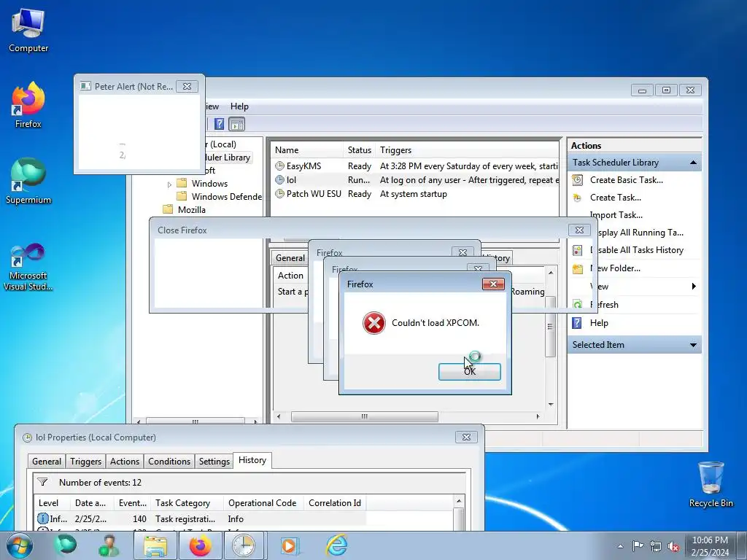Select the EasyKMS task row

pyautogui.click(x=415, y=166)
